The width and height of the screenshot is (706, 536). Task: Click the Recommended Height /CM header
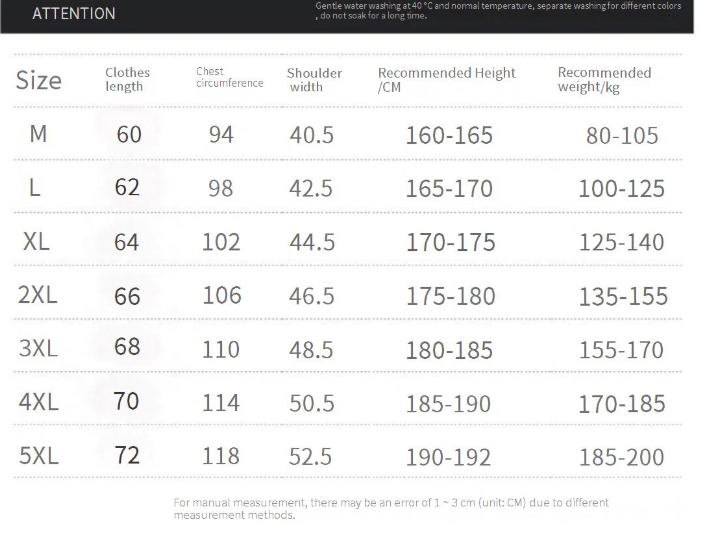point(446,80)
